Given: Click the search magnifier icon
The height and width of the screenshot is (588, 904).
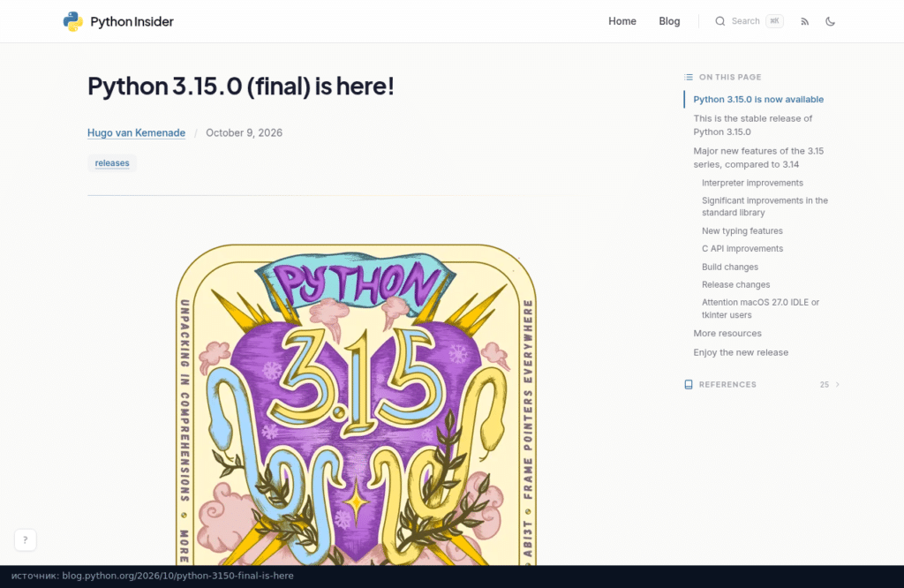Looking at the screenshot, I should (720, 21).
